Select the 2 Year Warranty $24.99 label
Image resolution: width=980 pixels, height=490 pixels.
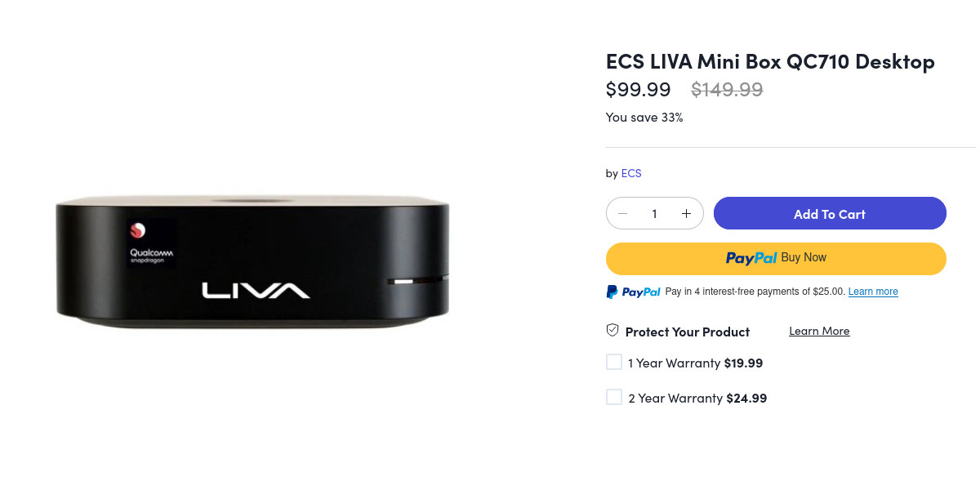coord(697,399)
